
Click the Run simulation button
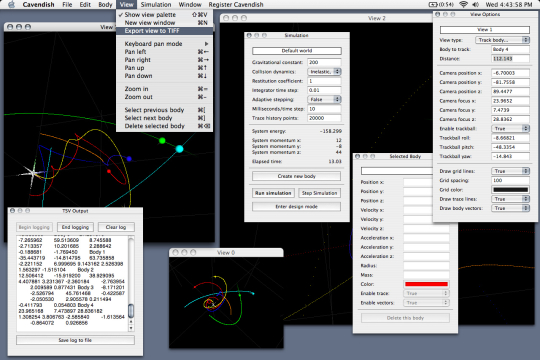[273, 193]
